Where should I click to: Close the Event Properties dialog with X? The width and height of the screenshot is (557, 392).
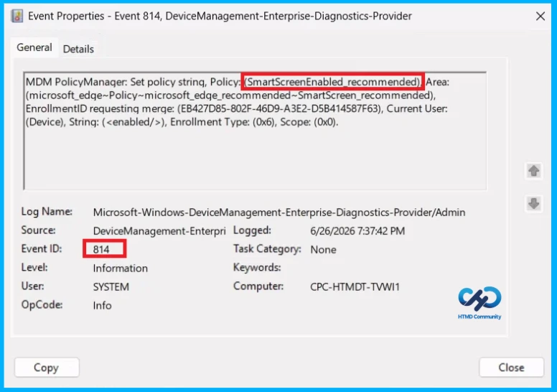tap(540, 16)
